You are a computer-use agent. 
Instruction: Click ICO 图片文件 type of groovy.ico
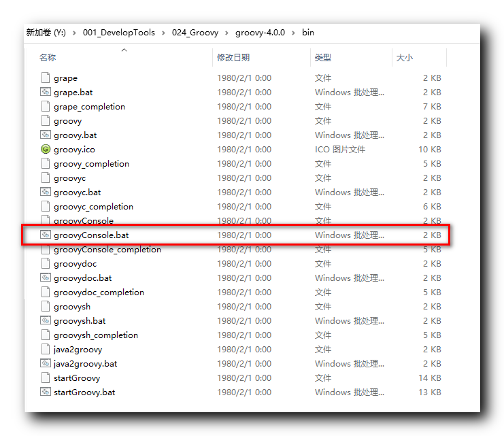(x=340, y=149)
